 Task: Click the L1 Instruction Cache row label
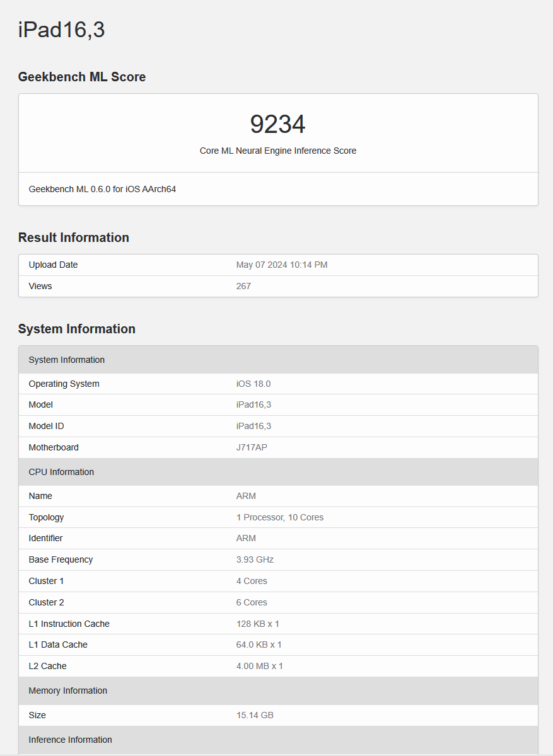click(69, 624)
